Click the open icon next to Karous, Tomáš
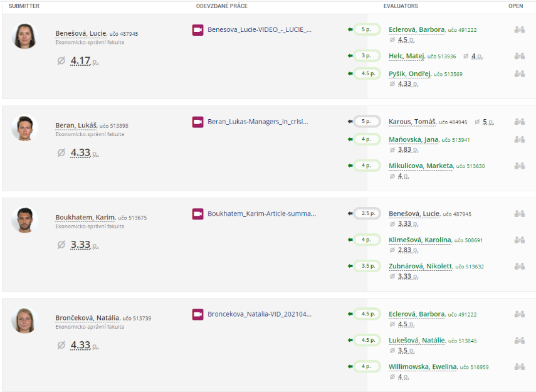Screen dimensions: 536x392 pos(519,122)
